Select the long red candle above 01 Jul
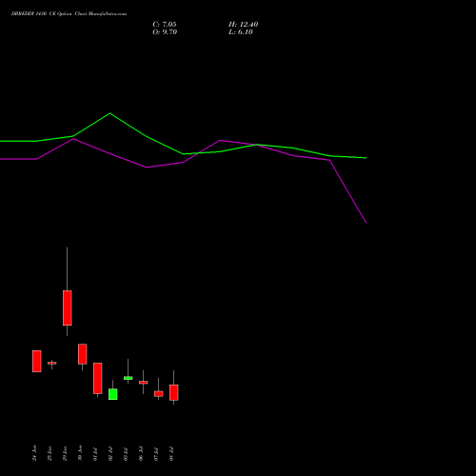Viewport: 476px width, 476px height. [x=98, y=378]
